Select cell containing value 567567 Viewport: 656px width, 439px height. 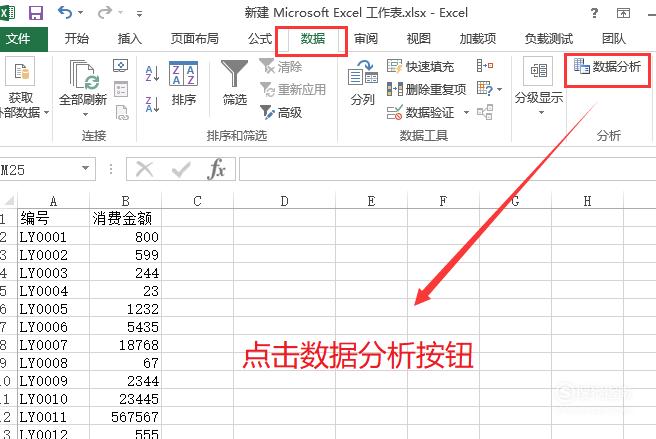click(x=126, y=417)
